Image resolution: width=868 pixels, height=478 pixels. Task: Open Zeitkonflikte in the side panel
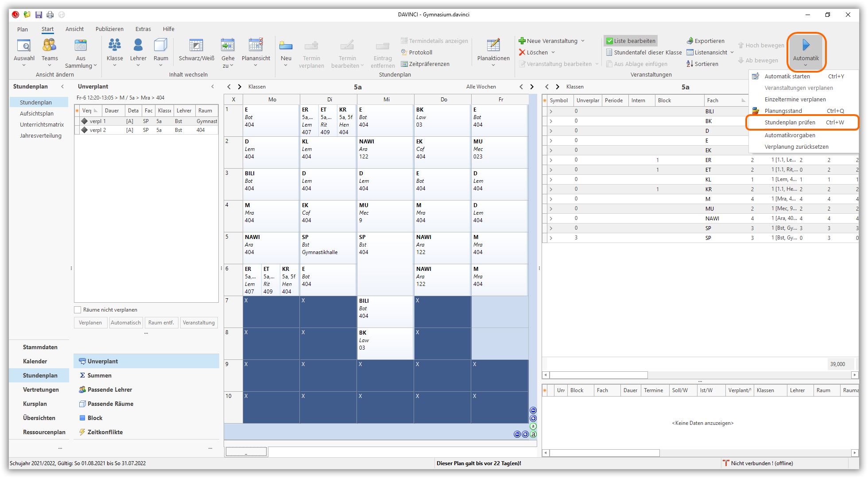tap(105, 432)
